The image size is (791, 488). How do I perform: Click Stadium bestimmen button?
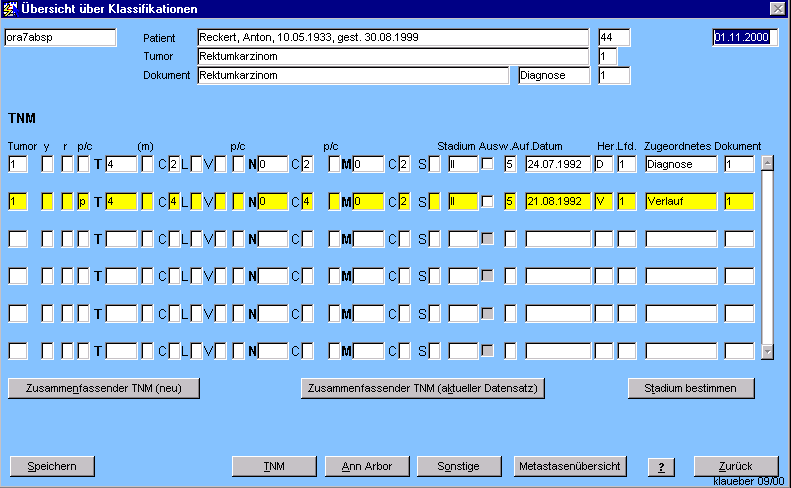tap(691, 388)
